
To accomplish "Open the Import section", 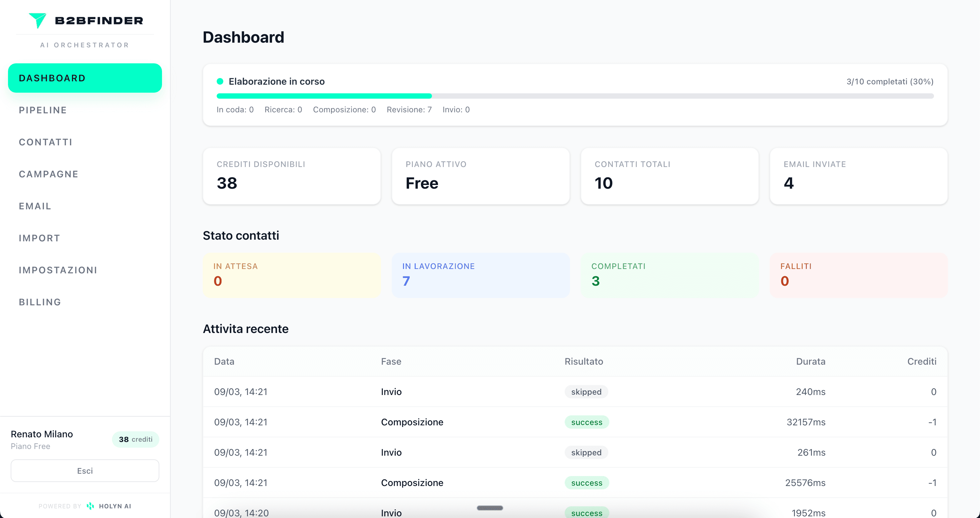I will coord(39,238).
